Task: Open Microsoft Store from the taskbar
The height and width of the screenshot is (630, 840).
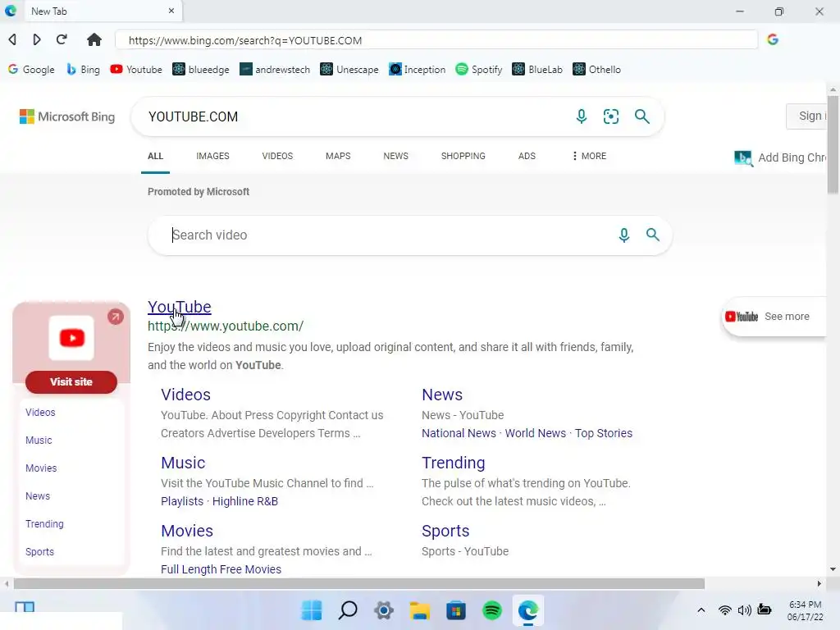Action: pos(456,610)
